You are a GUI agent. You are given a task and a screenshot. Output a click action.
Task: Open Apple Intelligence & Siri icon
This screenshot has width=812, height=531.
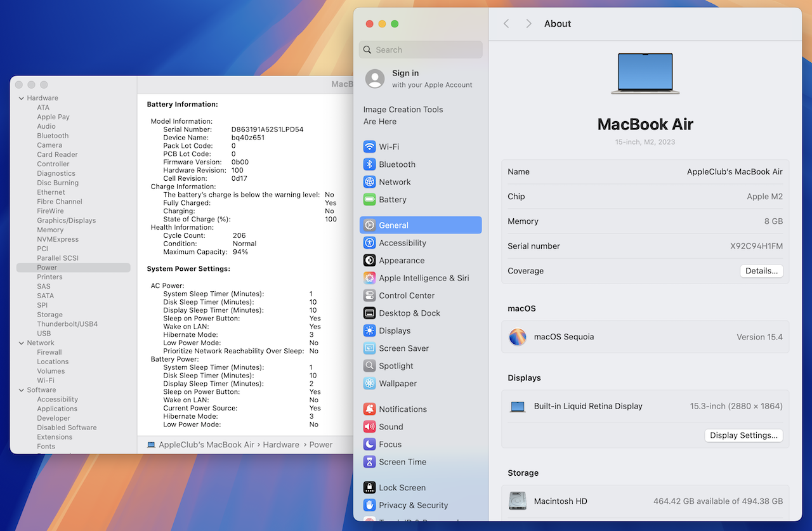click(369, 278)
